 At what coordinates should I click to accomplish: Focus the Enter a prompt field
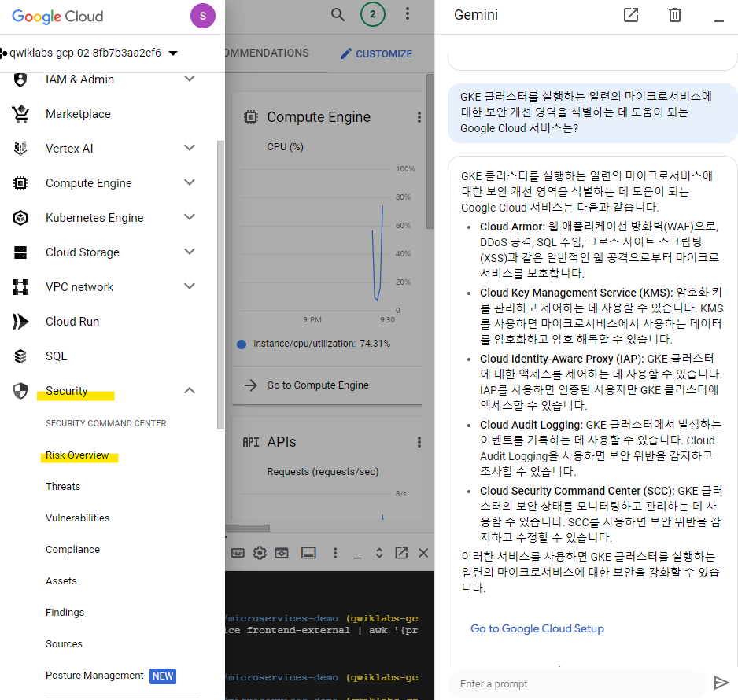coord(577,683)
